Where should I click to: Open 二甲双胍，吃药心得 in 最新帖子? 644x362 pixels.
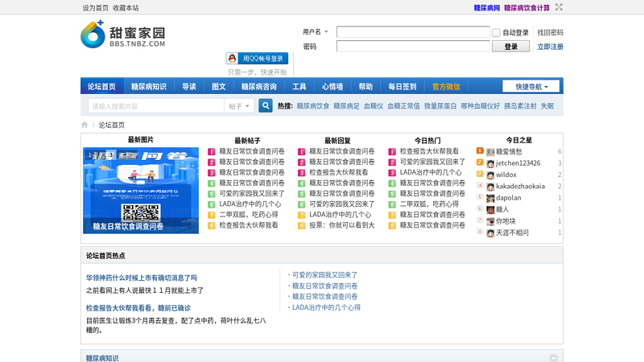tap(249, 214)
